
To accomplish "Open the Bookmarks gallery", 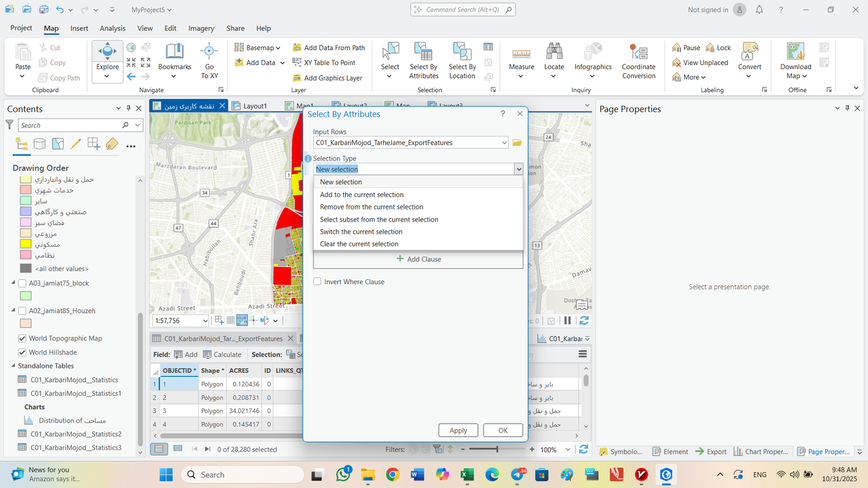I will [x=174, y=61].
